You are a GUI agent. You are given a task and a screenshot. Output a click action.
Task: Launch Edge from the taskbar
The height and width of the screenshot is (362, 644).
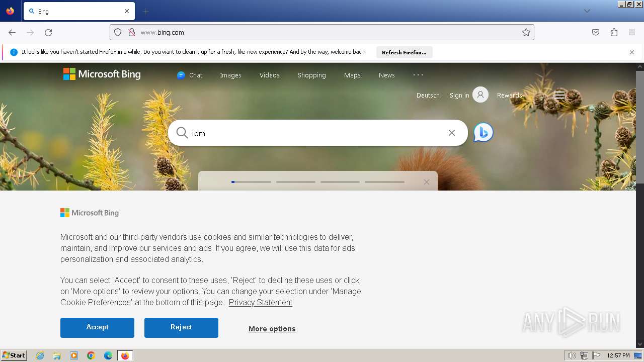[108, 355]
